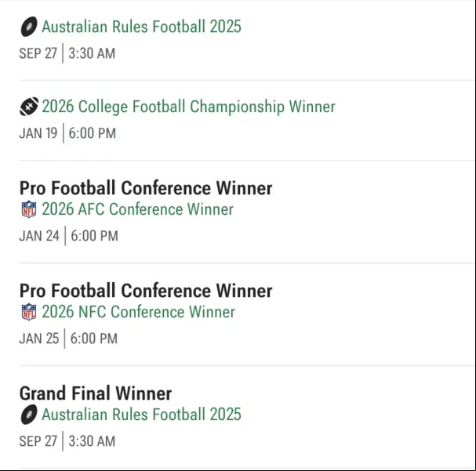Open 2026 College Football Championship Winner link
The height and width of the screenshot is (471, 476).
click(x=188, y=107)
